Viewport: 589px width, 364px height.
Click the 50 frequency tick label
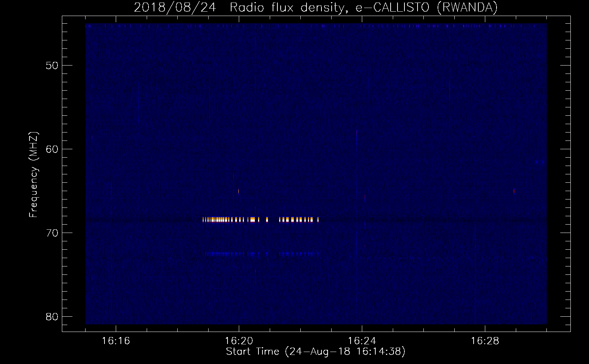52,66
